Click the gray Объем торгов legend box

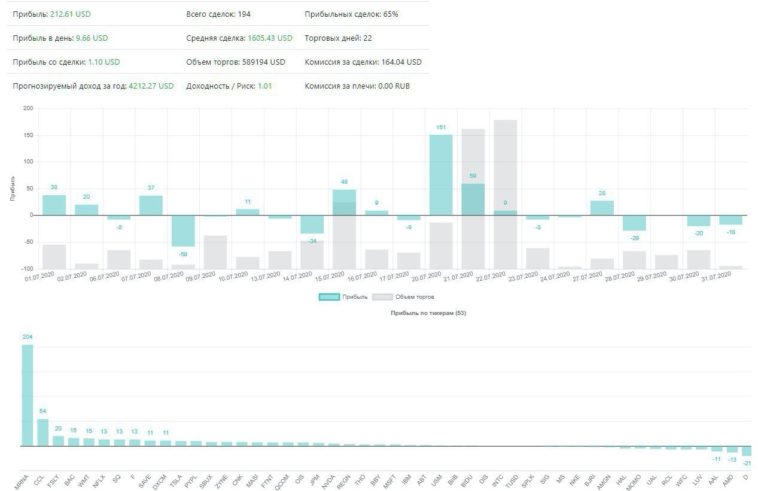click(381, 298)
